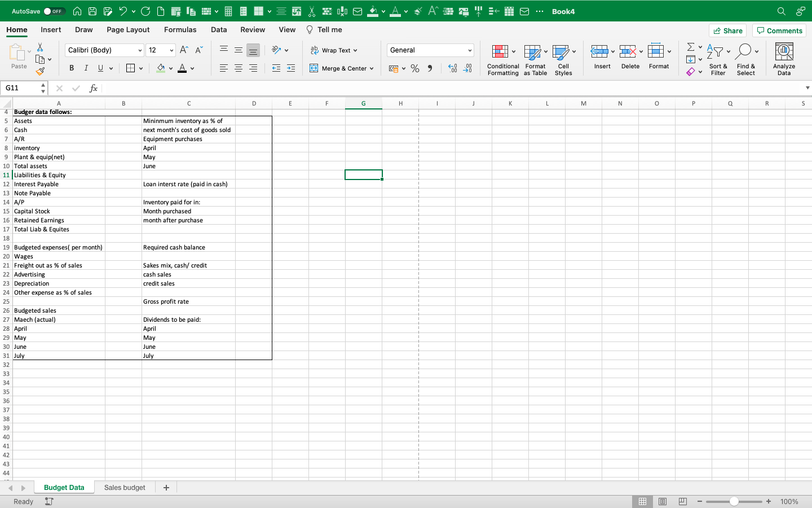Expand the borders dropdown arrow

[x=141, y=68]
